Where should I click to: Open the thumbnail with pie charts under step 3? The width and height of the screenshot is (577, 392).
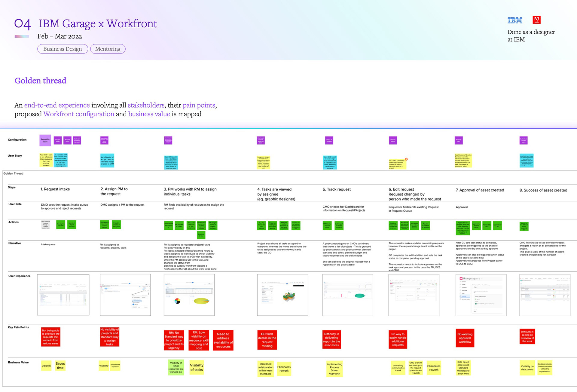point(189,295)
